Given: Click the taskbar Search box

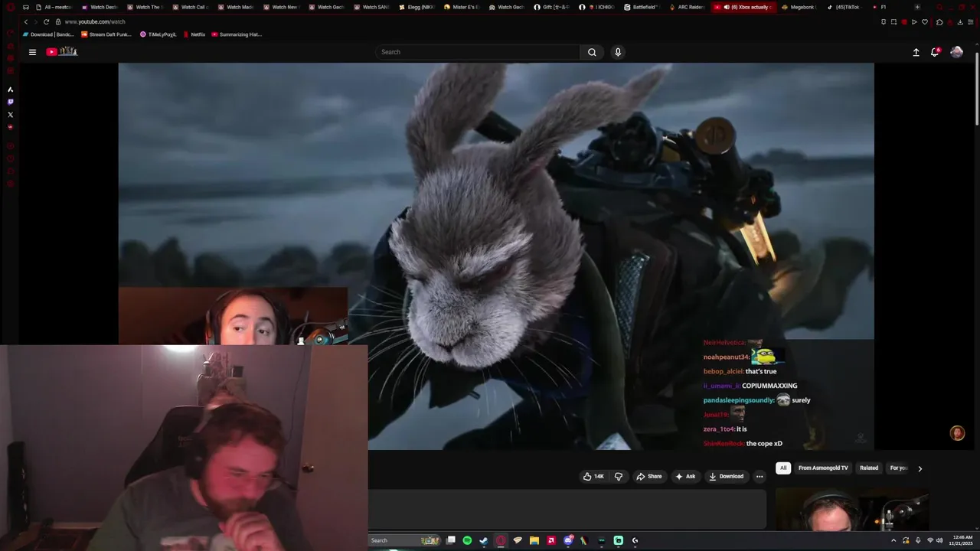Looking at the screenshot, I should point(405,540).
